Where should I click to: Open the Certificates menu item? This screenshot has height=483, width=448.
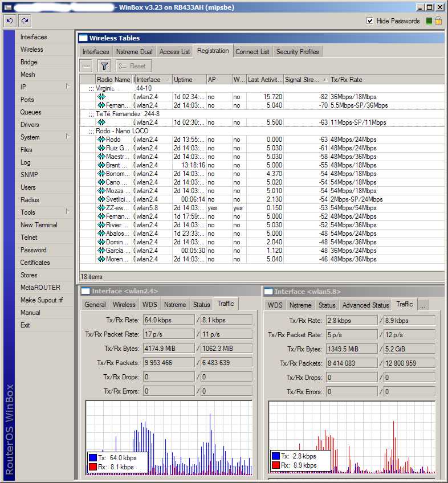tap(35, 263)
